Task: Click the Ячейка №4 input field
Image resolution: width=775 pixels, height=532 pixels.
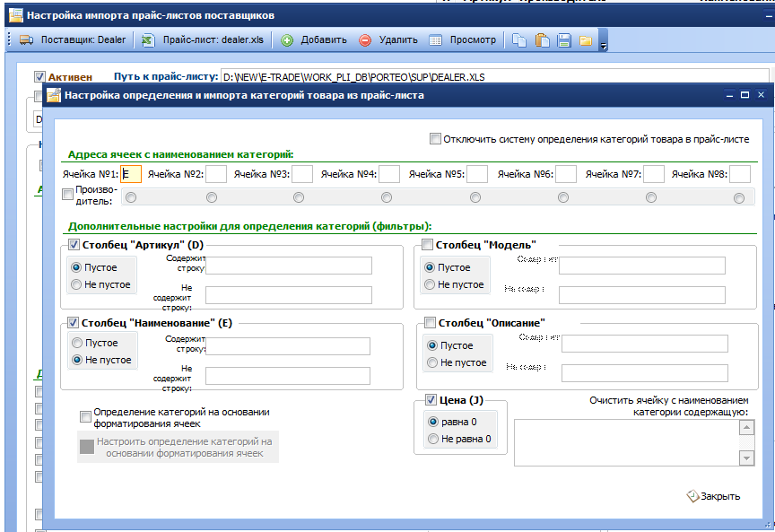Action: pos(389,174)
